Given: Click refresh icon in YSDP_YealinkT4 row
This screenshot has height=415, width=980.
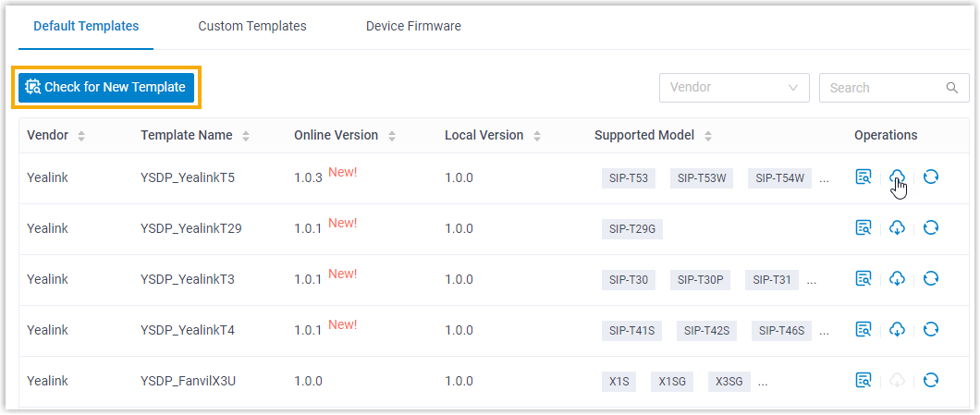Looking at the screenshot, I should point(931,330).
